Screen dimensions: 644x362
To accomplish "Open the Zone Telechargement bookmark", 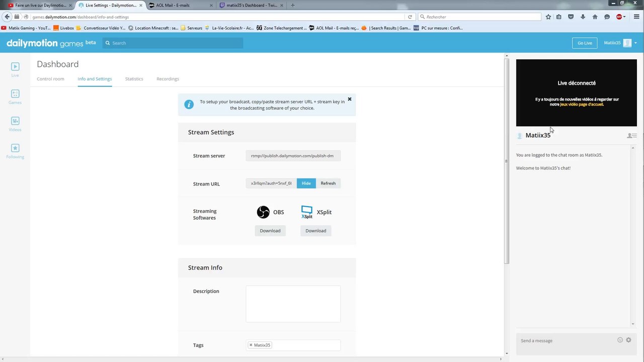I will (x=282, y=28).
